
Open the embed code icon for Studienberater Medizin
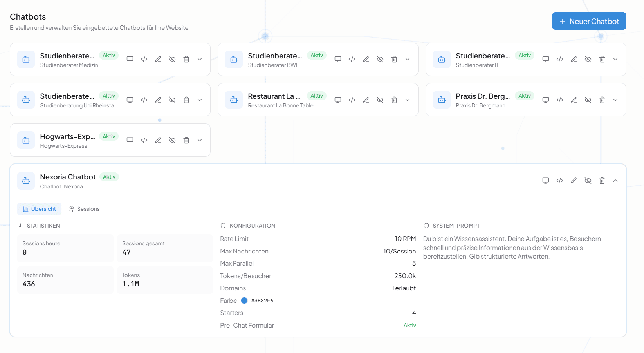(144, 59)
